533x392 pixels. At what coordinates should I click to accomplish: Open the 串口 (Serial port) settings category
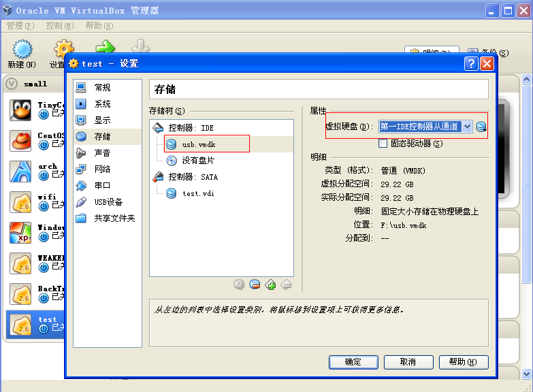[107, 186]
